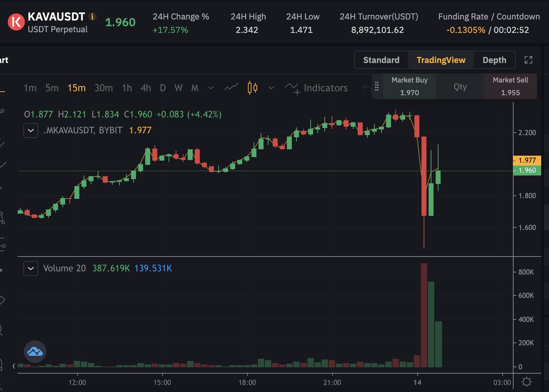Click the KAVA coin logo icon
The height and width of the screenshot is (392, 549).
point(16,22)
